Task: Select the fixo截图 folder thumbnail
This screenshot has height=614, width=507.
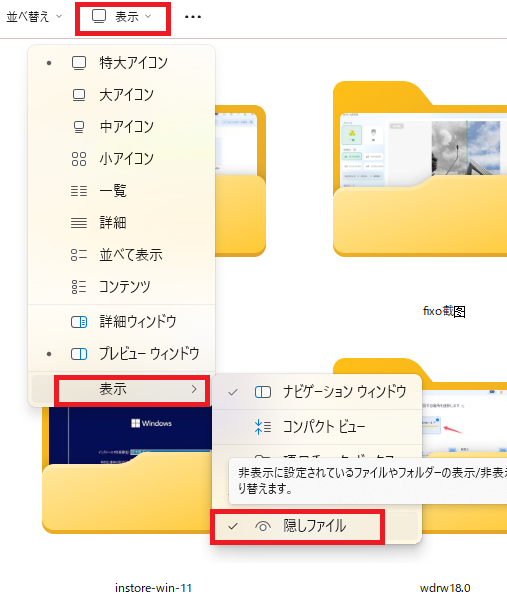Action: [x=420, y=169]
